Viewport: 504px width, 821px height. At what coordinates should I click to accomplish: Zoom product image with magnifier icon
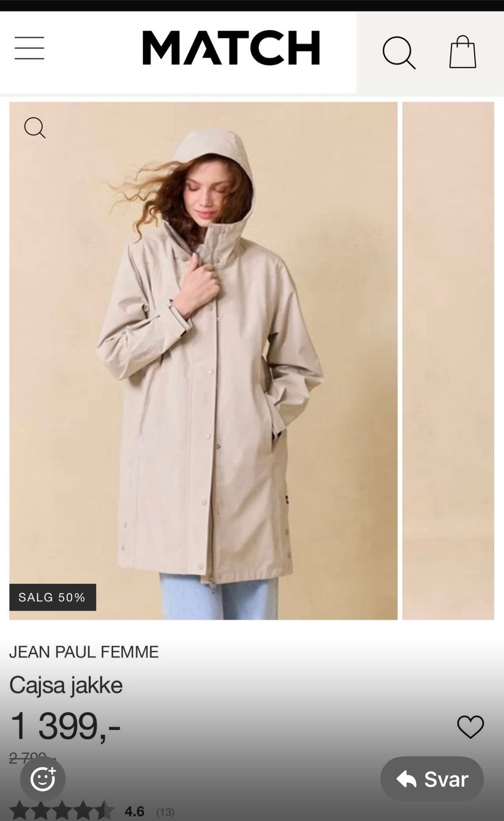35,128
